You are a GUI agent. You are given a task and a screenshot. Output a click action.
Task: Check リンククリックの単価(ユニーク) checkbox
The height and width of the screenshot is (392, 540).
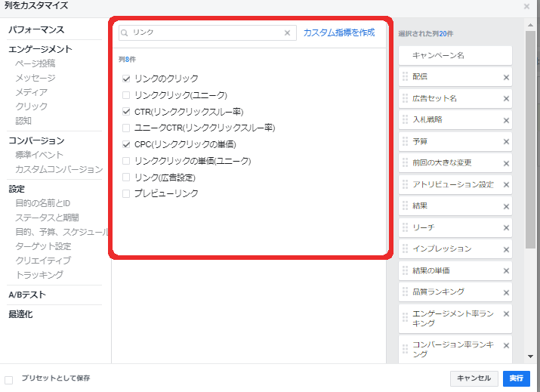tap(126, 161)
